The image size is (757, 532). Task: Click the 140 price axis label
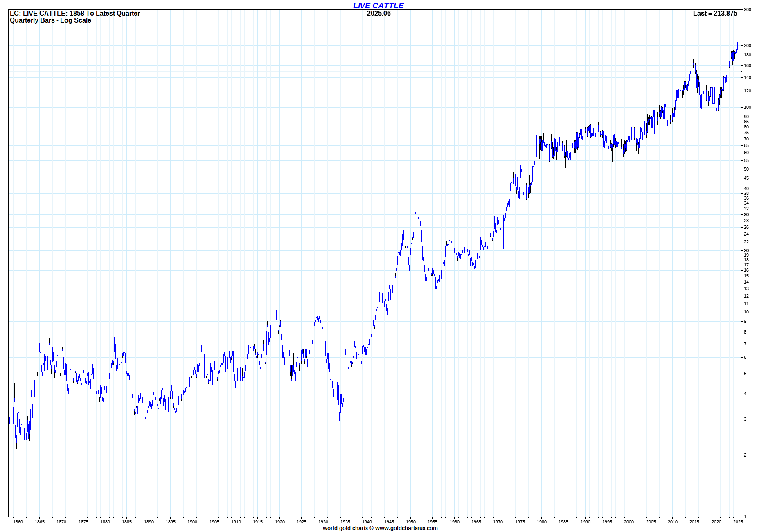click(x=748, y=77)
